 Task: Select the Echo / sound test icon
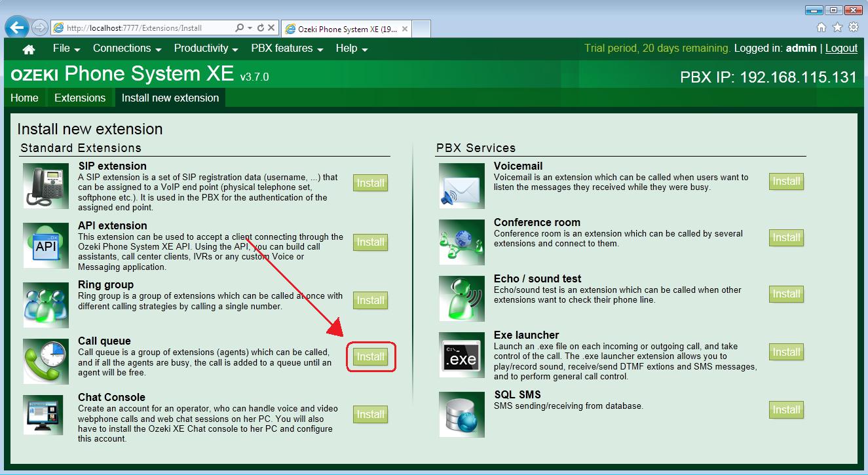click(461, 299)
